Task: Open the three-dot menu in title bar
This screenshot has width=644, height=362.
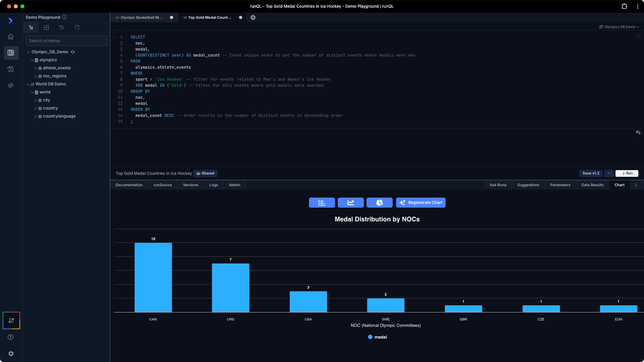Action: tap(638, 6)
